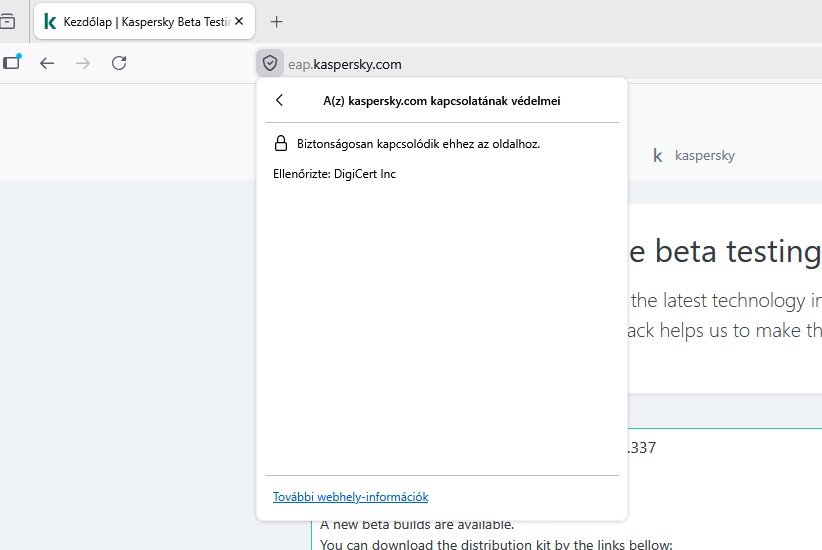Click the 'You can download the distribution kit' line
This screenshot has width=822, height=550.
496,544
